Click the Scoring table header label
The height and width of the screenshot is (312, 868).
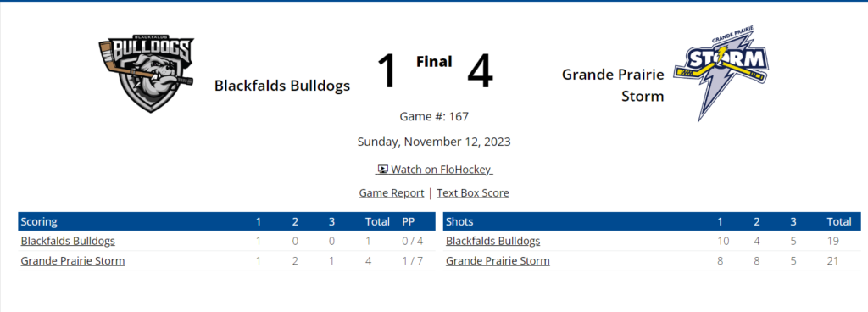coord(39,222)
